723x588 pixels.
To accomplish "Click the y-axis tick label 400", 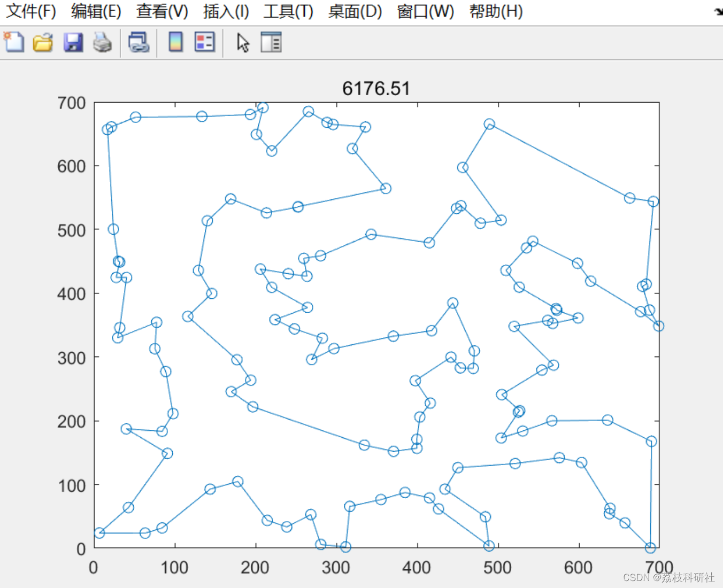I will pos(72,293).
